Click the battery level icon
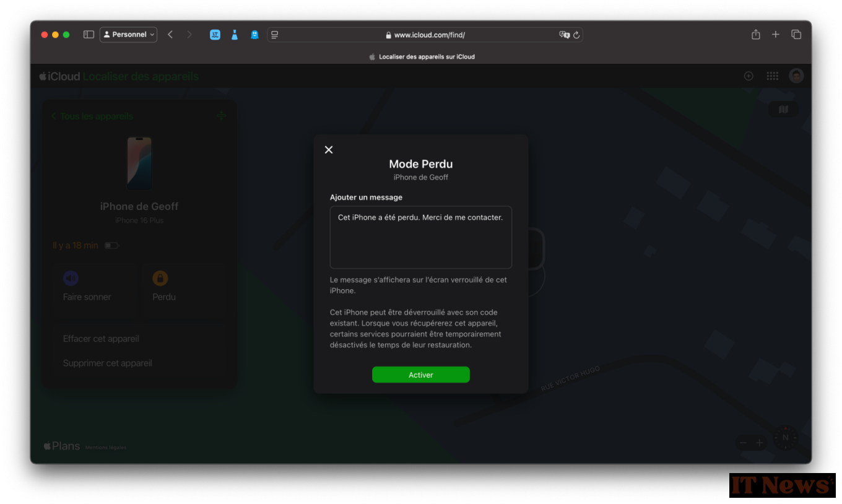The width and height of the screenshot is (842, 504). pyautogui.click(x=111, y=246)
